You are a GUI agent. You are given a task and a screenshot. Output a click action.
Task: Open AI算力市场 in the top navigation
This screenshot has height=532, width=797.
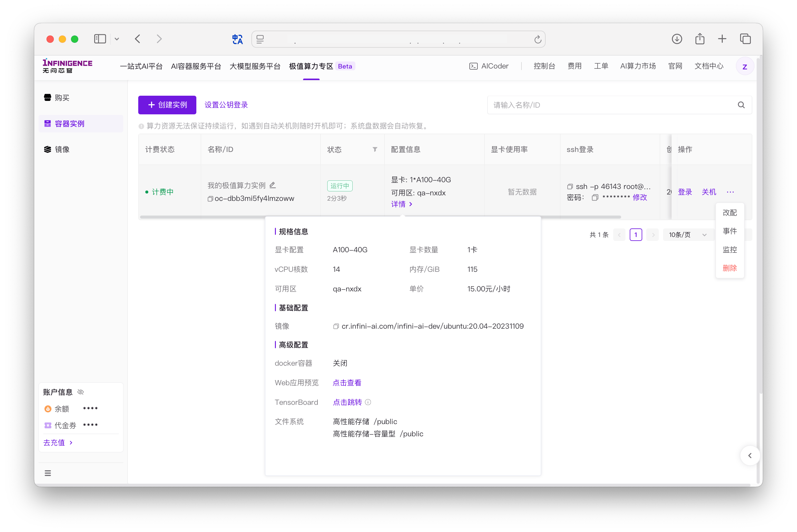click(638, 66)
